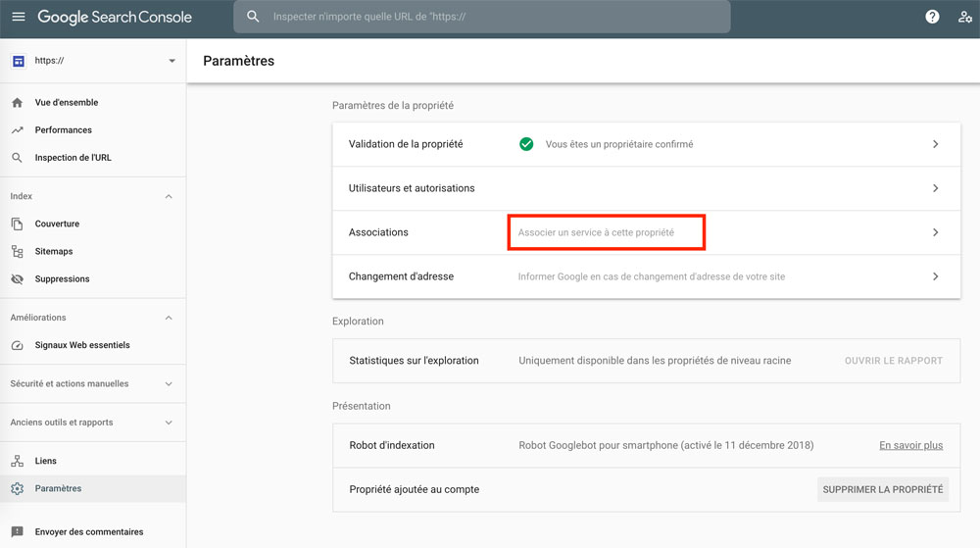
Task: Open the hamburger main menu
Action: tap(19, 17)
